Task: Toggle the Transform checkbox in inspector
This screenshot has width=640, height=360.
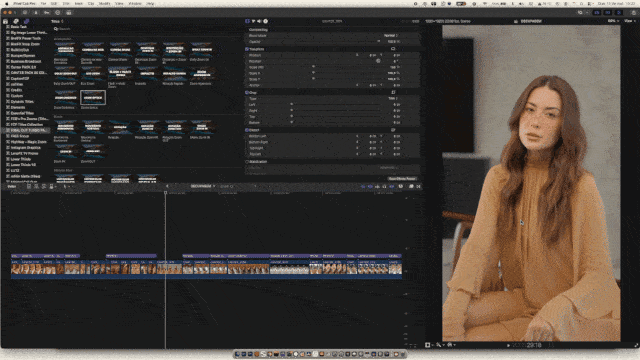Action: 247,49
